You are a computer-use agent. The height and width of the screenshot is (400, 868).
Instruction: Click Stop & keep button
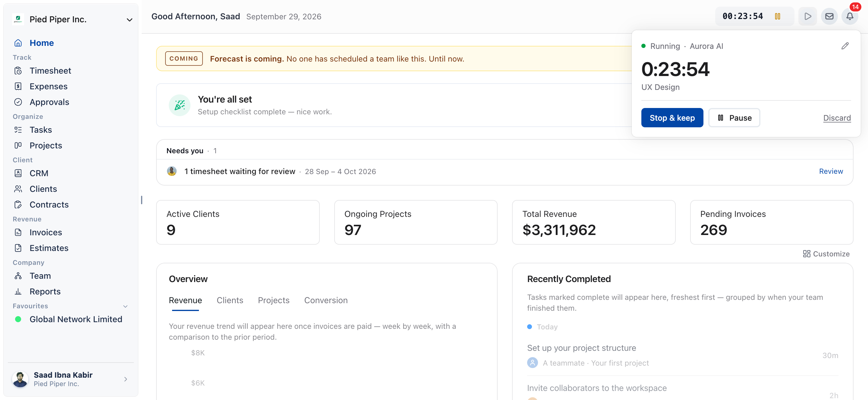(x=672, y=118)
